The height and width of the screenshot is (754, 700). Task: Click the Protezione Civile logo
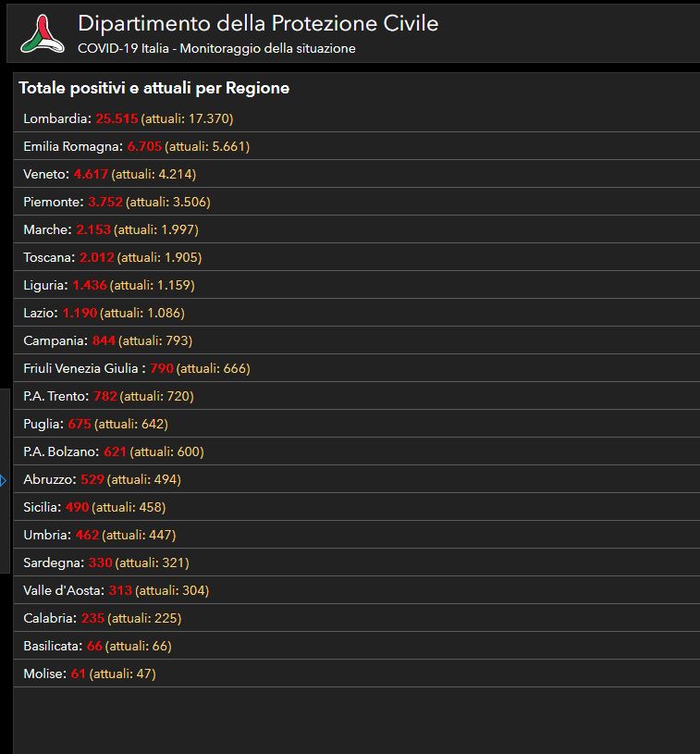coord(41,33)
